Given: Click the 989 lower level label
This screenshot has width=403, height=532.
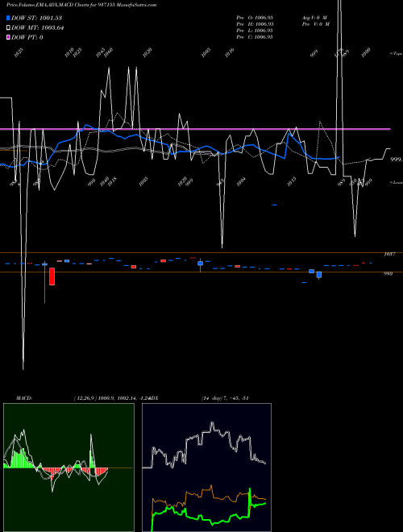Looking at the screenshot, I should coord(388,273).
